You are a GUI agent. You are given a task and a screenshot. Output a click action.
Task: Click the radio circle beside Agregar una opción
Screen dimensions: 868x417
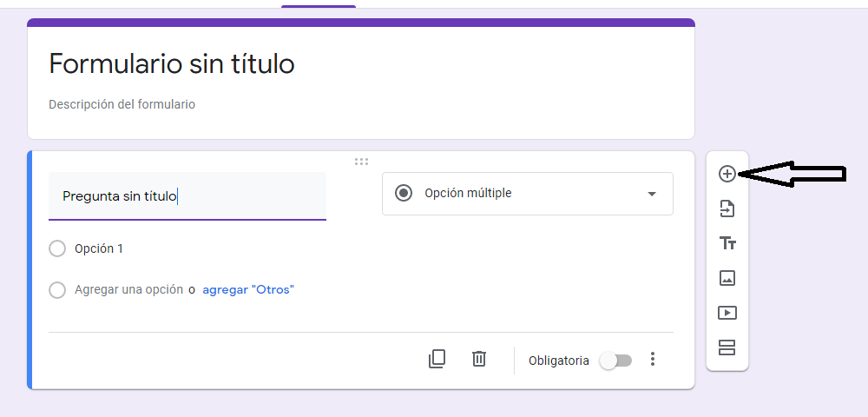(57, 289)
